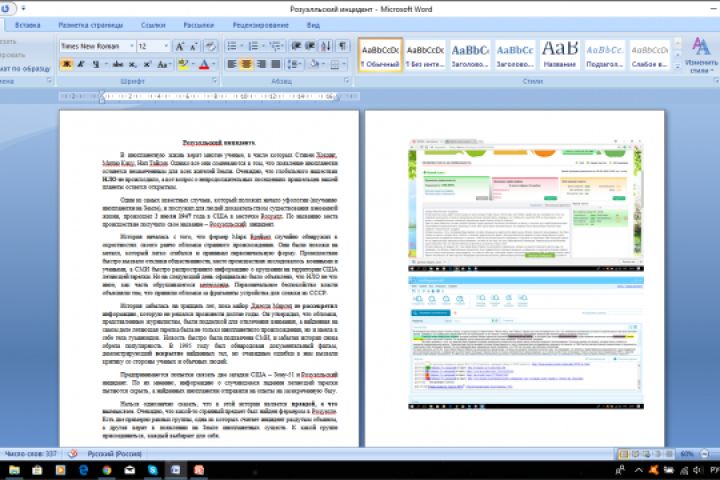Click horizontal ruler
Image resolution: width=720 pixels, height=480 pixels.
tap(209, 96)
